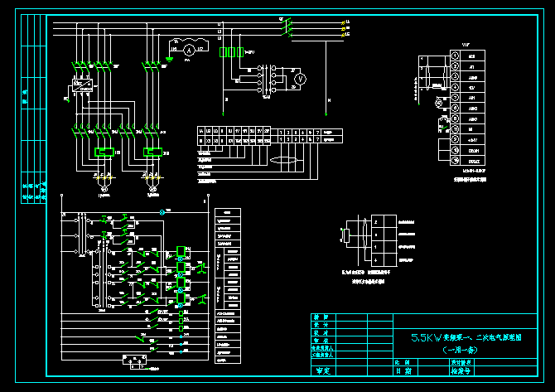Select the left green thermal relay block

pyautogui.click(x=106, y=152)
